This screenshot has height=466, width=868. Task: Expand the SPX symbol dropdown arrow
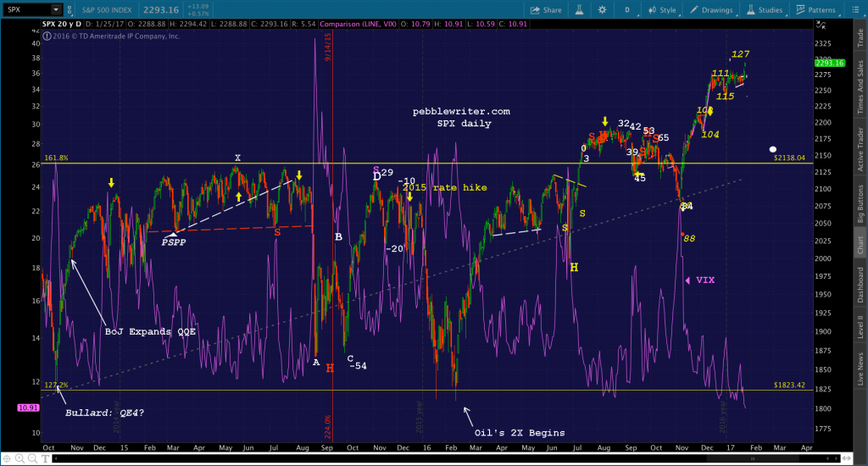(x=56, y=9)
